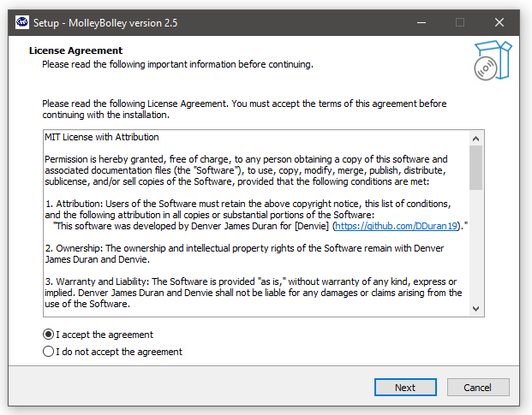Click the License Agreement heading
532x415 pixels.
click(75, 50)
